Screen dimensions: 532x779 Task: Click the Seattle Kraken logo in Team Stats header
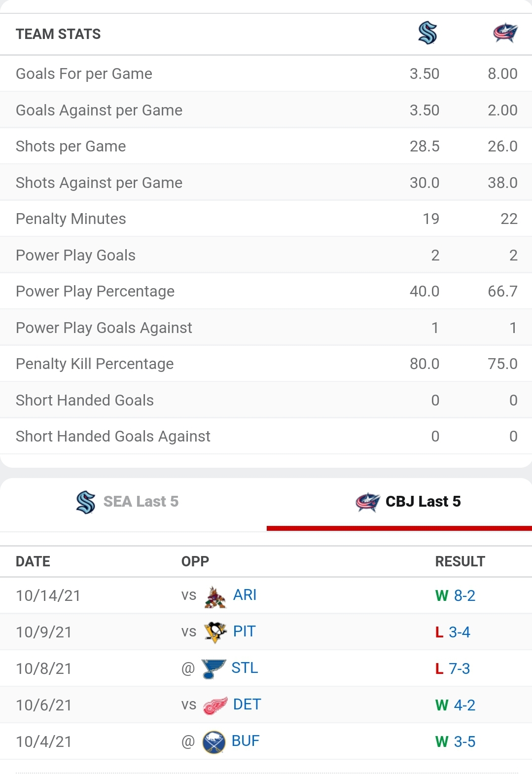coord(427,34)
